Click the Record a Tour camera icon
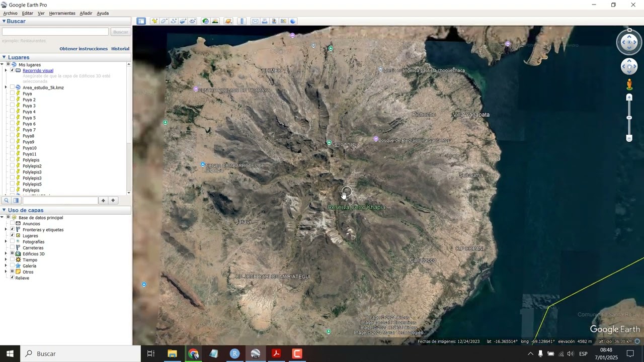The width and height of the screenshot is (644, 362). (x=193, y=21)
